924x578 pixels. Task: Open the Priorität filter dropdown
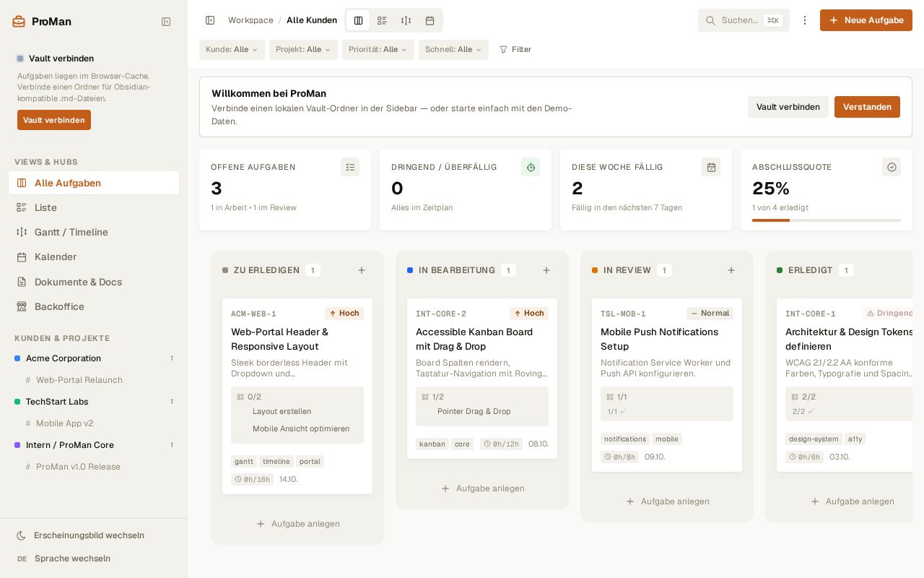point(378,49)
